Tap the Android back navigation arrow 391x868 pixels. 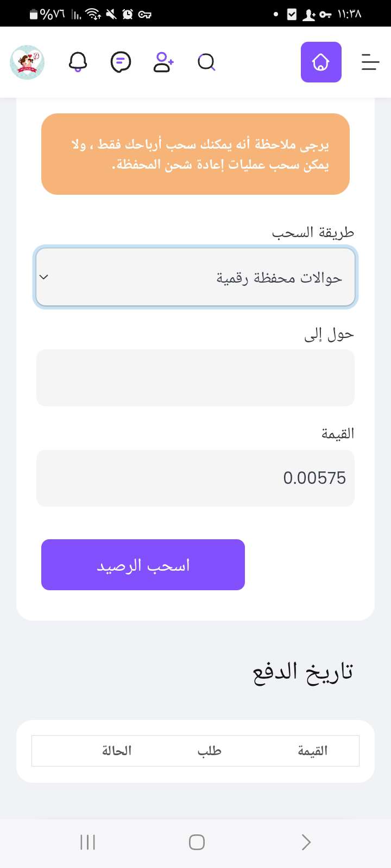306,842
